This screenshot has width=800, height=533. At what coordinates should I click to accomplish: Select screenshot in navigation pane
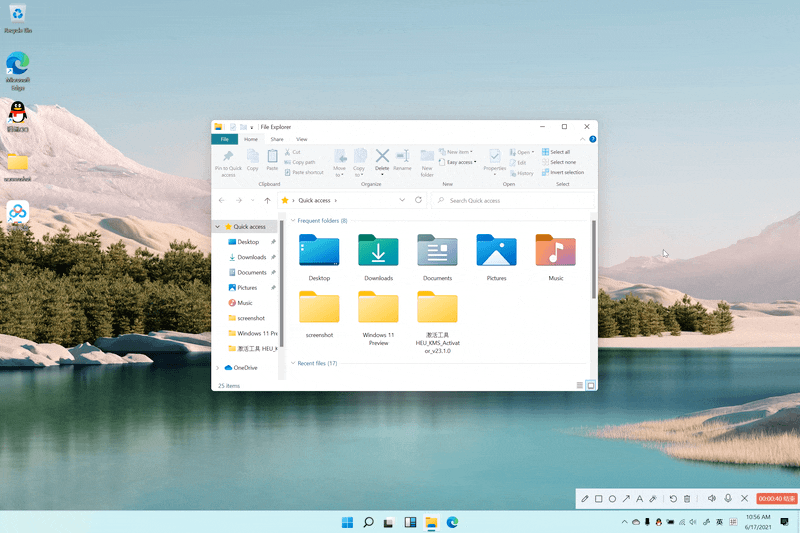[251, 318]
